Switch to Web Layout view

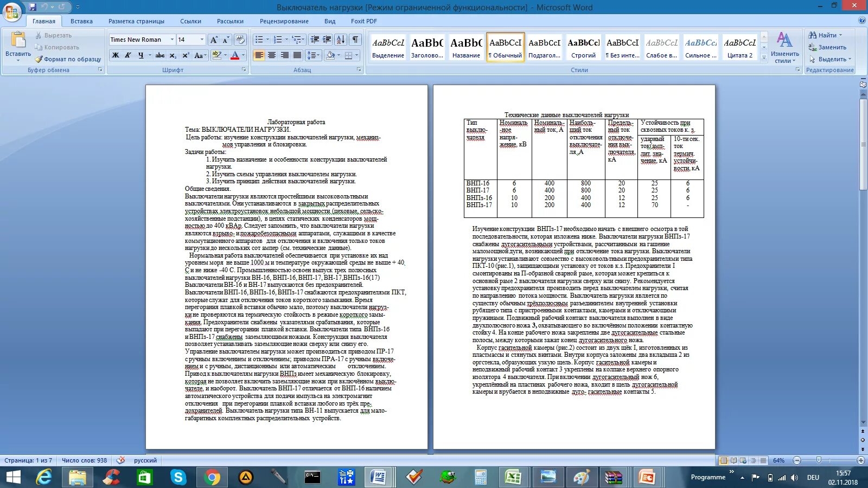pos(743,460)
